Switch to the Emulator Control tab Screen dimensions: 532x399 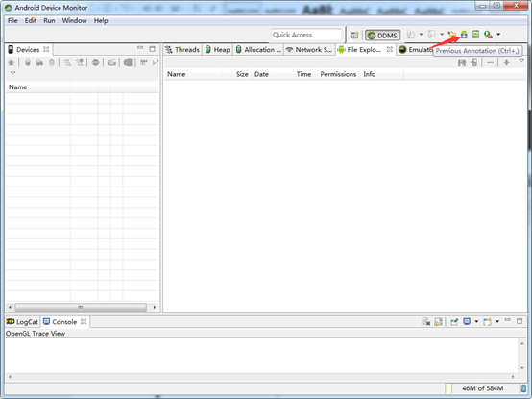[416, 50]
